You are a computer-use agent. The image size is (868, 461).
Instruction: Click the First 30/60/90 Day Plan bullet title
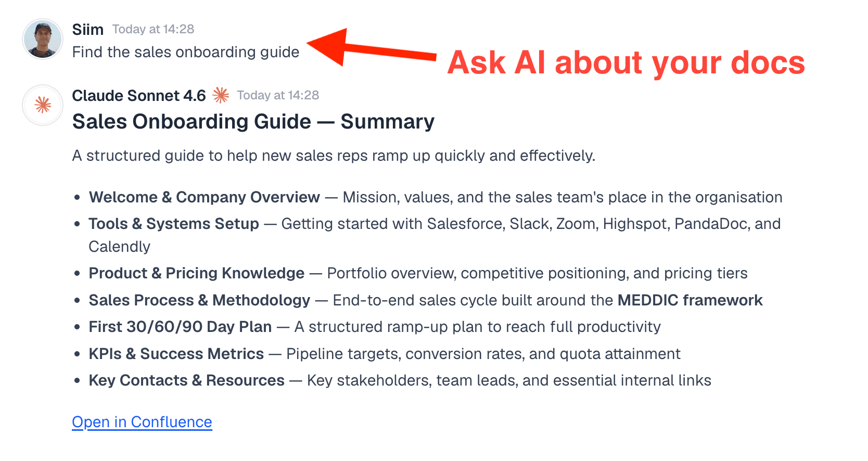click(x=180, y=327)
